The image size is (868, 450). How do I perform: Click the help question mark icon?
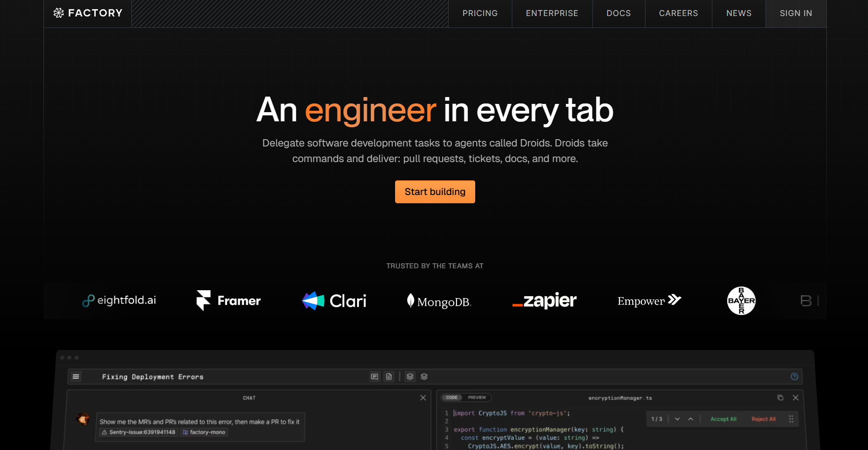pyautogui.click(x=794, y=377)
